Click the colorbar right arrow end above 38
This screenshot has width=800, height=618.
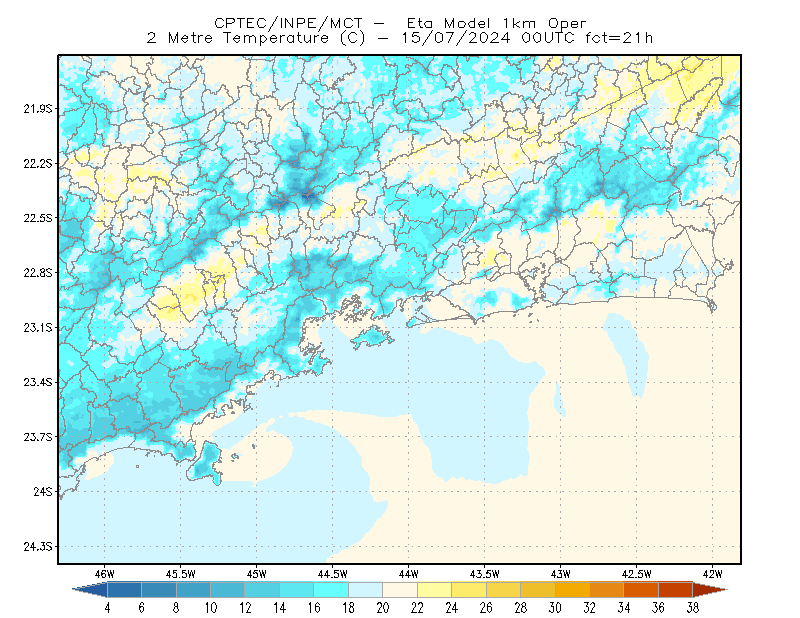tap(710, 589)
